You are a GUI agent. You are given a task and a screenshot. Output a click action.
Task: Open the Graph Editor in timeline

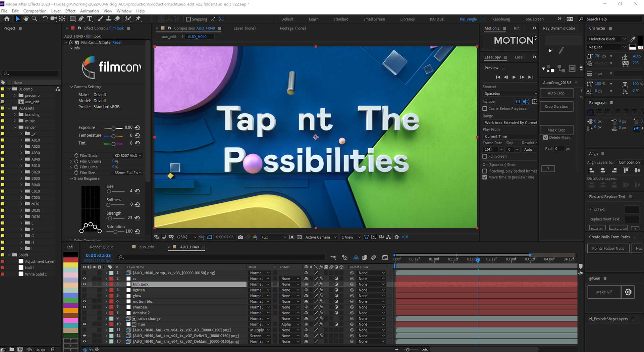coord(385,257)
